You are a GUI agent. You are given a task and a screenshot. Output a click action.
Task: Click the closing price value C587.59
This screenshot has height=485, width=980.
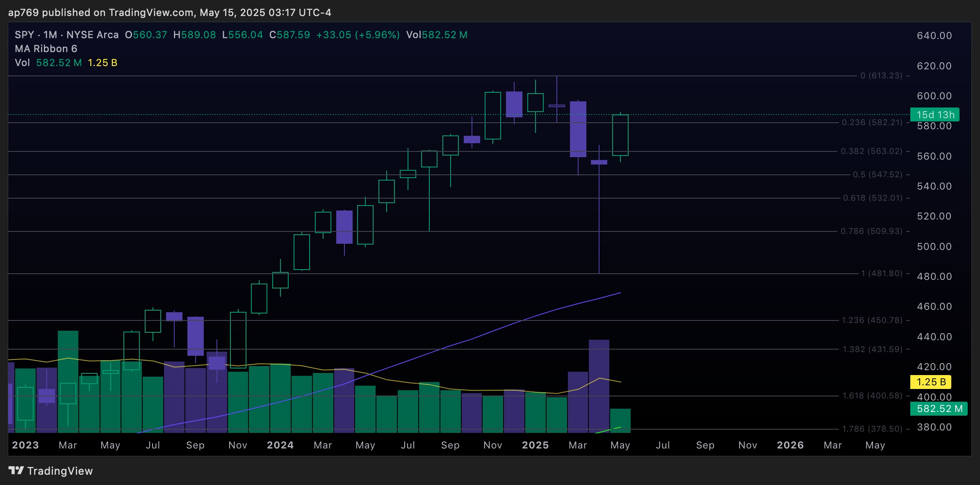(290, 35)
